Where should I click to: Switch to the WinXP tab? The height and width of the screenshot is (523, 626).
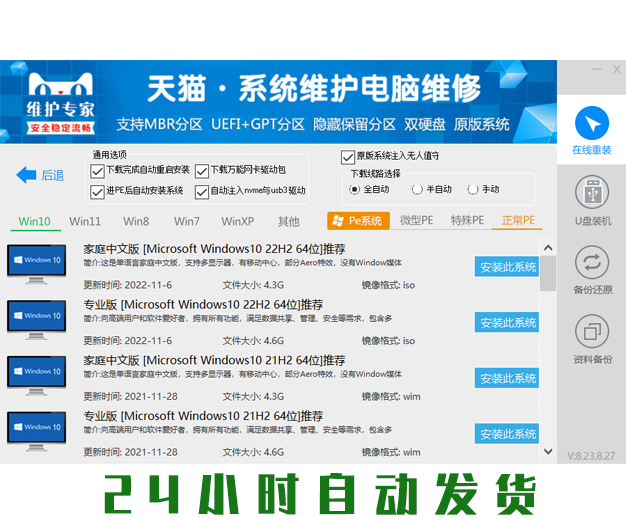click(x=238, y=221)
